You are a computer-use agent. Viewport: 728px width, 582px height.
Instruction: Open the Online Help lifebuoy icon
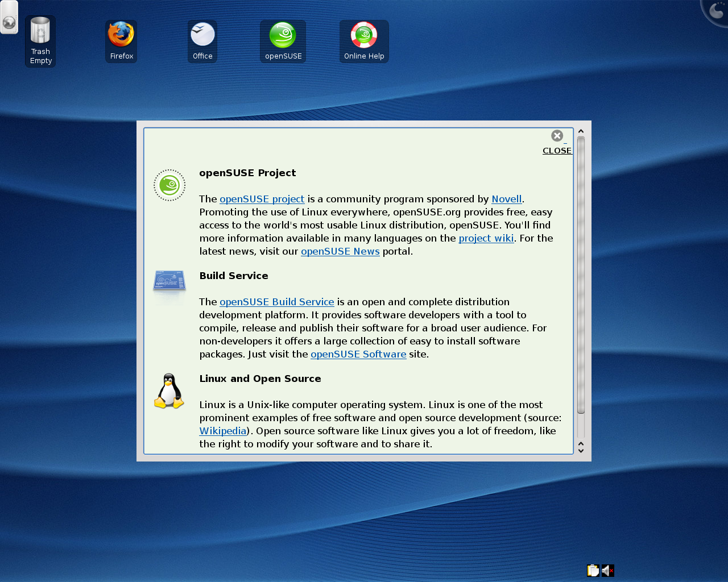364,41
